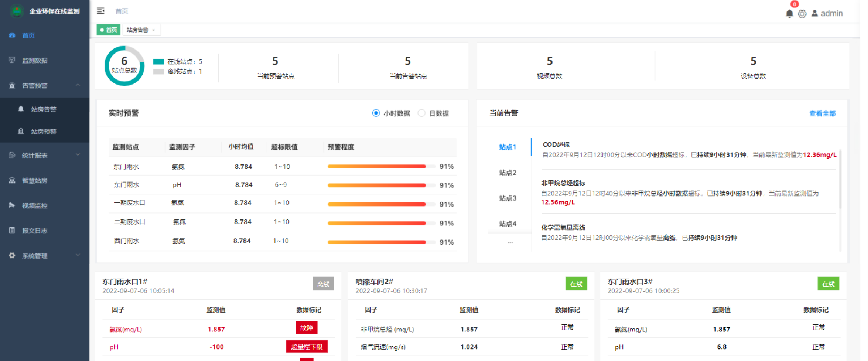Open the settings gear icon
This screenshot has height=361, width=868.
[x=802, y=14]
